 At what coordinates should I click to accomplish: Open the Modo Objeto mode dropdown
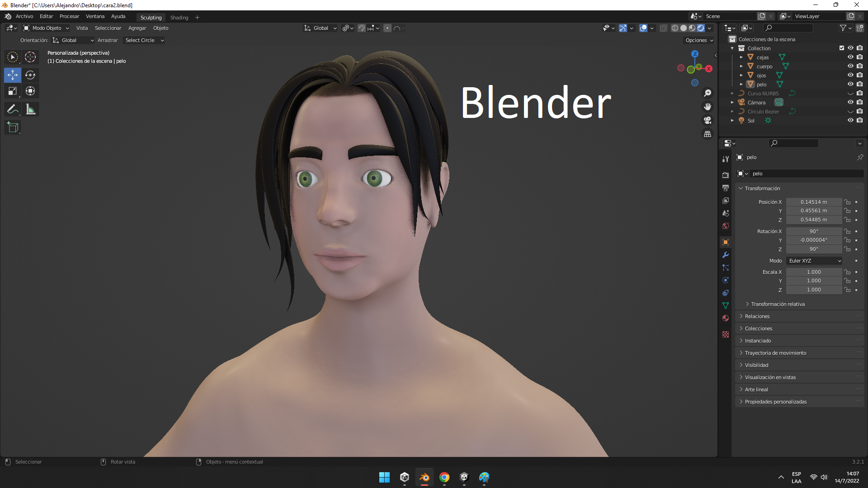click(x=47, y=28)
